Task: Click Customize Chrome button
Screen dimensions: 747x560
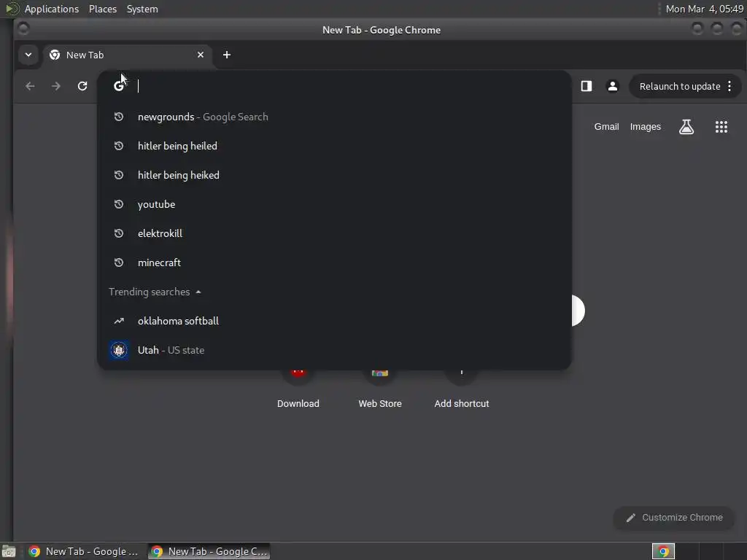Action: (675, 518)
